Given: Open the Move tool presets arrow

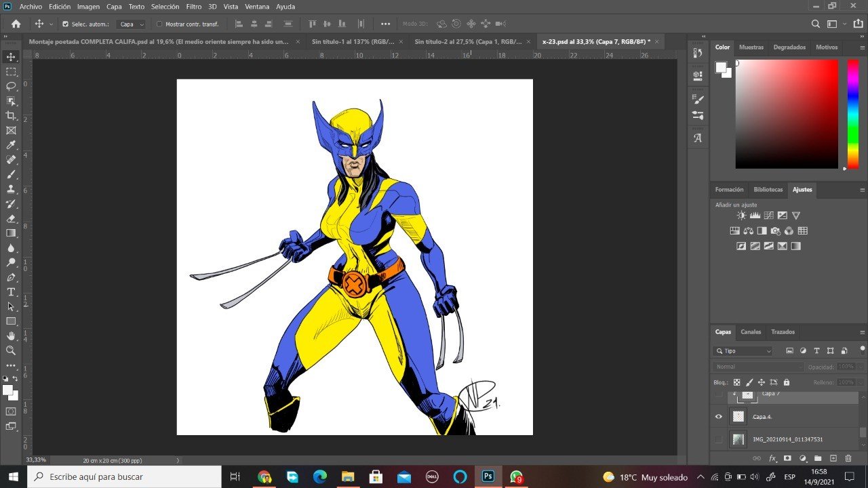Looking at the screenshot, I should 51,24.
